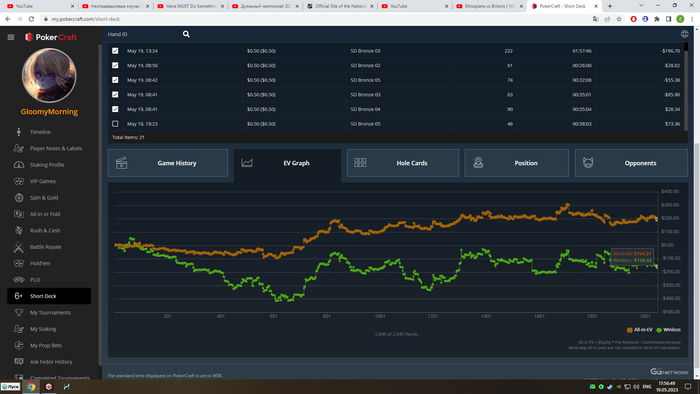Click the 01:57:46 duration cell
The height and width of the screenshot is (394, 700).
[582, 51]
